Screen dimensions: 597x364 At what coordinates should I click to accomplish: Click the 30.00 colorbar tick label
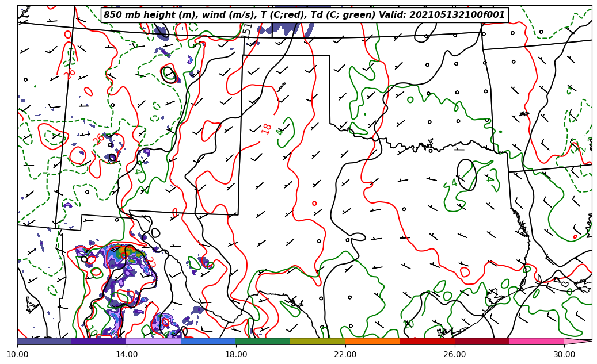coord(564,354)
